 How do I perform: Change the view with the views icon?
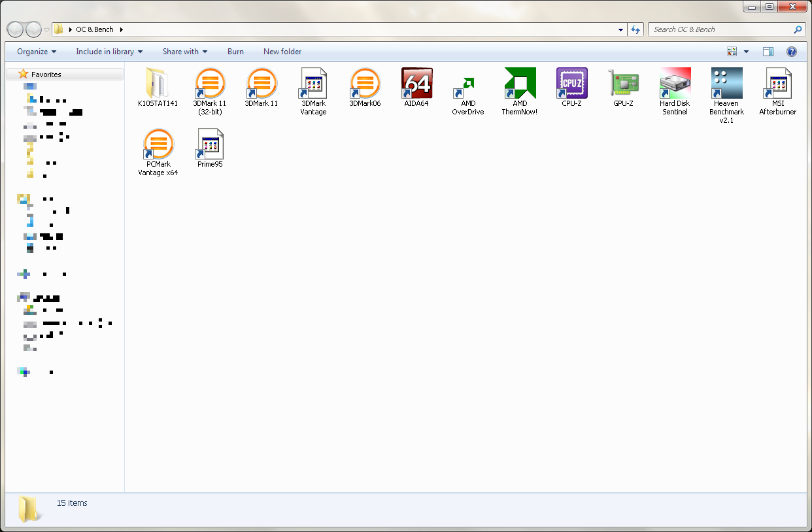coord(732,52)
